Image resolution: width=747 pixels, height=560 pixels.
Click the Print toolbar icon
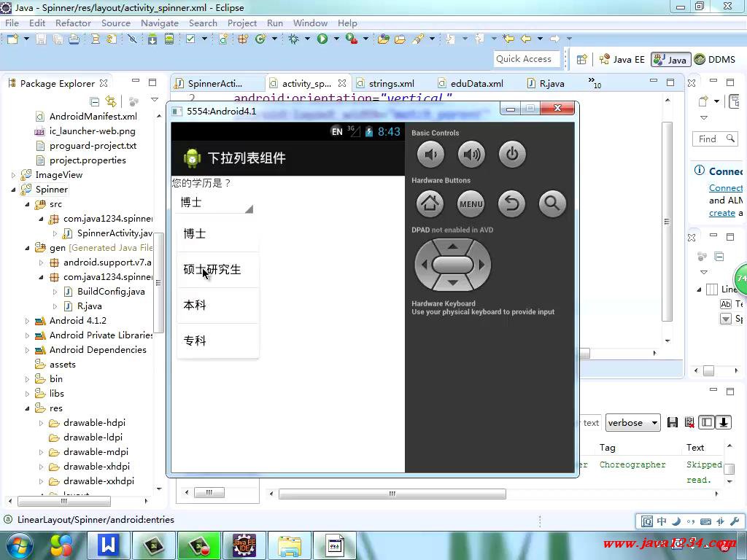click(x=74, y=39)
